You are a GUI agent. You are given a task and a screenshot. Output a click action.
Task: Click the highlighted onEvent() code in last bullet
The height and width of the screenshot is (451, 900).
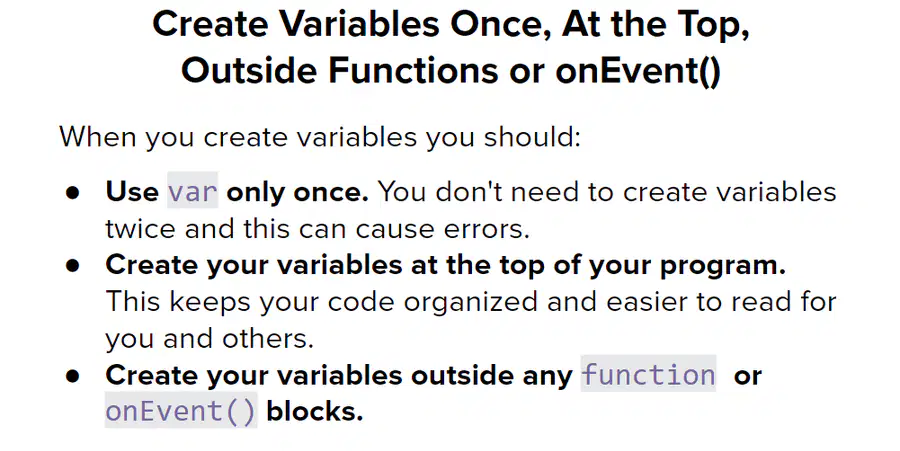[x=181, y=410]
